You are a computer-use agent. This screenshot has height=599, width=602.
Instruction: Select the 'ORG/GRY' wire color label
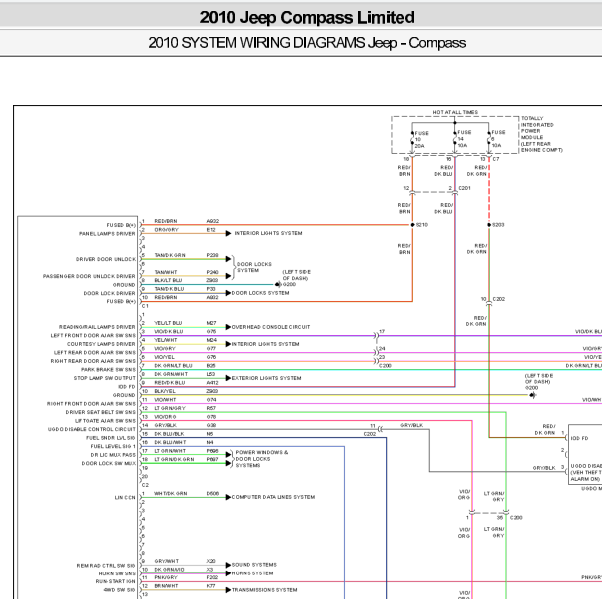pyautogui.click(x=166, y=230)
